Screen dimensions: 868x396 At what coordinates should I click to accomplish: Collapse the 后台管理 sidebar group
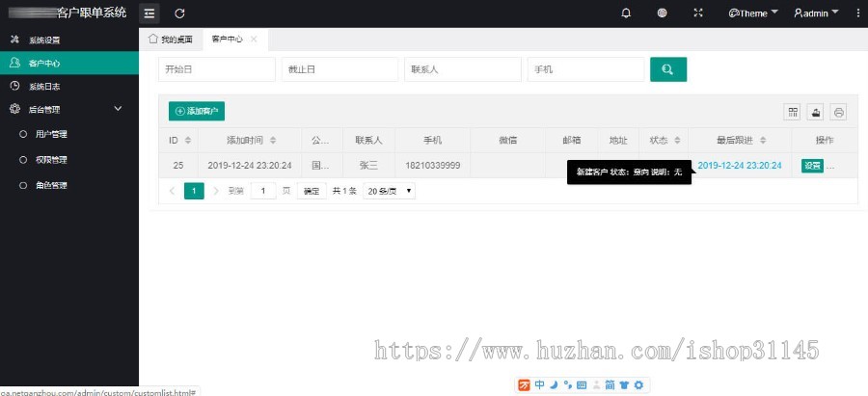click(69, 110)
